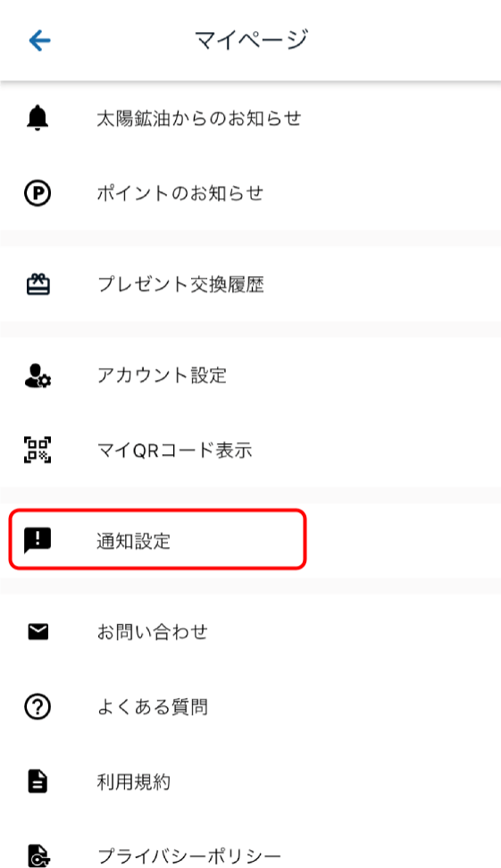Click the gift box icon
The height and width of the screenshot is (868, 501).
coord(38,284)
